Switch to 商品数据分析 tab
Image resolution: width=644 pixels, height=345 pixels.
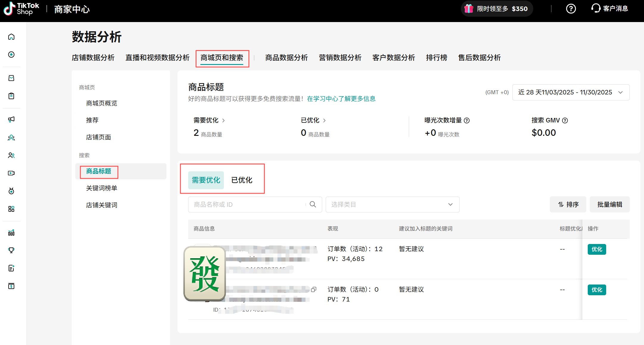tap(286, 57)
